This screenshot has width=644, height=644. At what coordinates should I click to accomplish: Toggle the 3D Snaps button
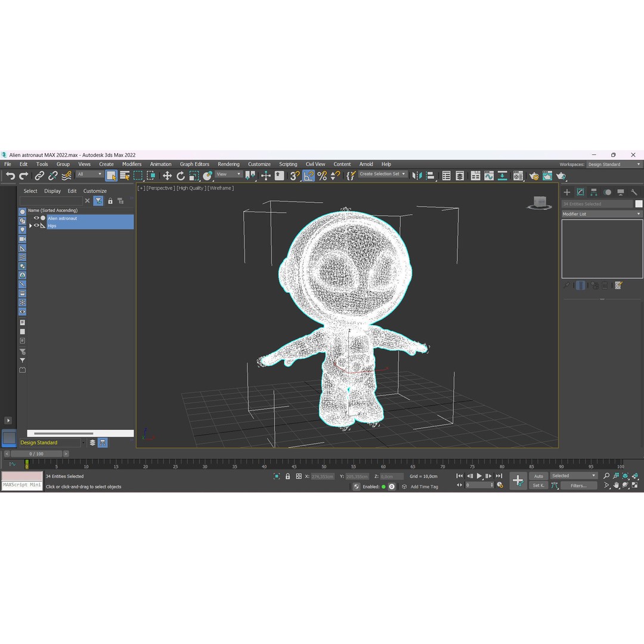(x=295, y=176)
